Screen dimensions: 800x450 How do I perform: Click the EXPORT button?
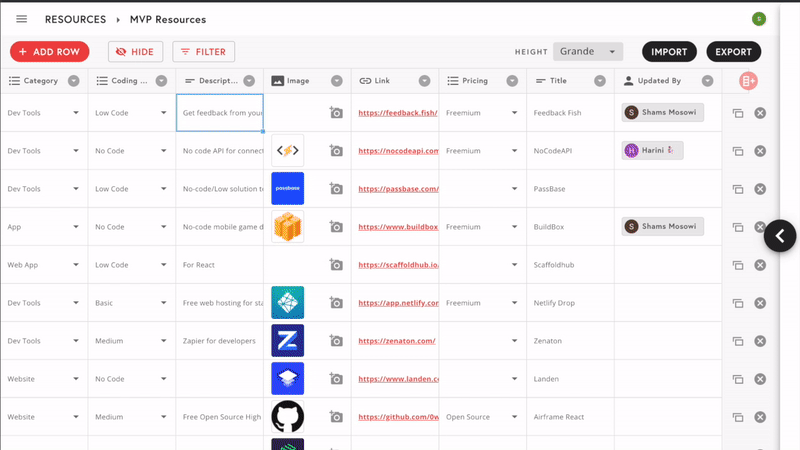tap(733, 52)
